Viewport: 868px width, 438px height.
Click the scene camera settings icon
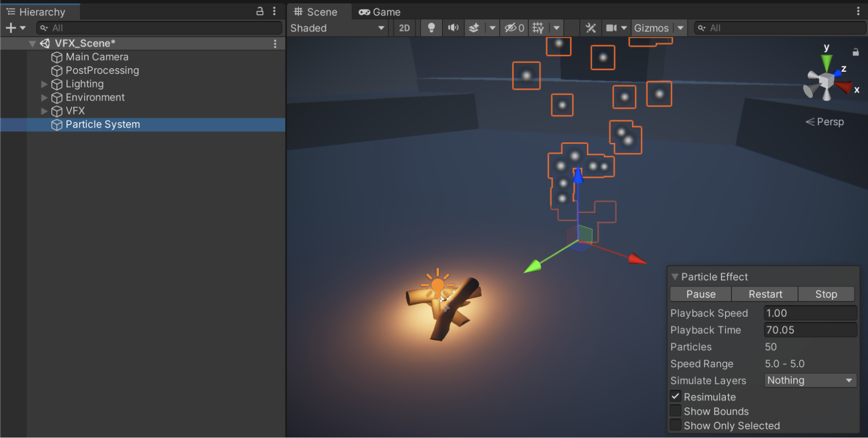[611, 28]
